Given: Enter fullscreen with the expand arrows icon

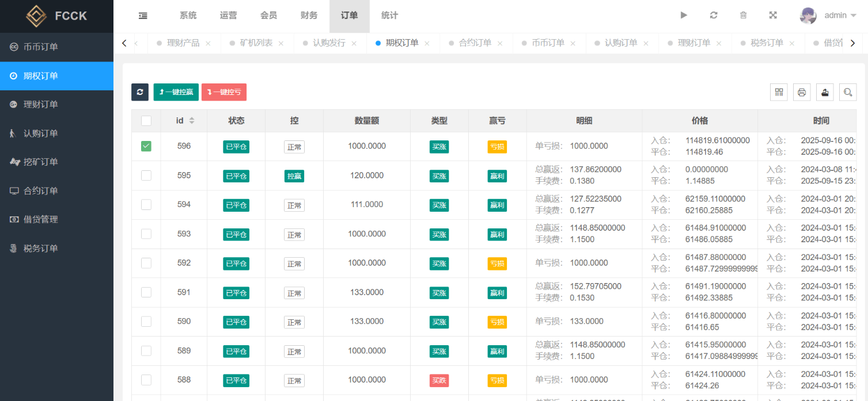Looking at the screenshot, I should [x=773, y=16].
